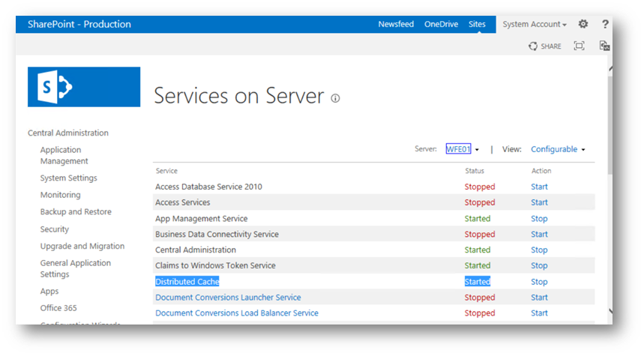
Task: Click the Service column header
Action: pos(166,171)
